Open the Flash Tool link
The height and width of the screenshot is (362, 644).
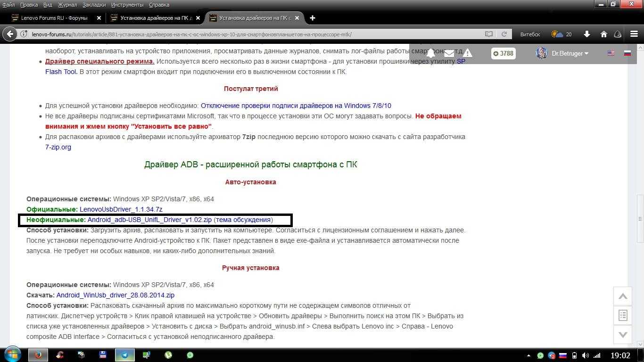pyautogui.click(x=61, y=72)
